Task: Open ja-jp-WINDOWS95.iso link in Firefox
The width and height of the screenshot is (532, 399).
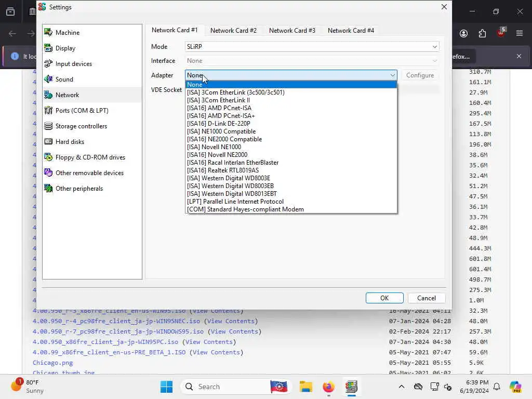Action: point(118,331)
